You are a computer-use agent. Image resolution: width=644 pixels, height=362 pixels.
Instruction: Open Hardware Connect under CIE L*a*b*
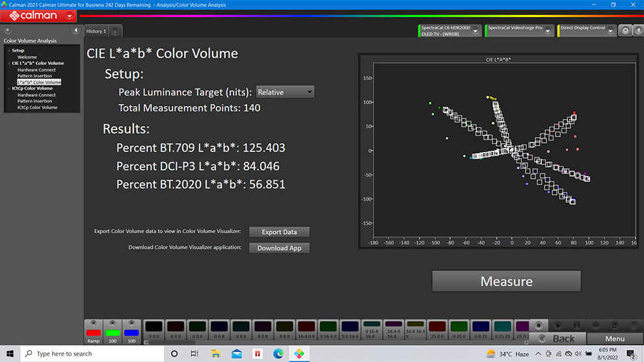(36, 70)
